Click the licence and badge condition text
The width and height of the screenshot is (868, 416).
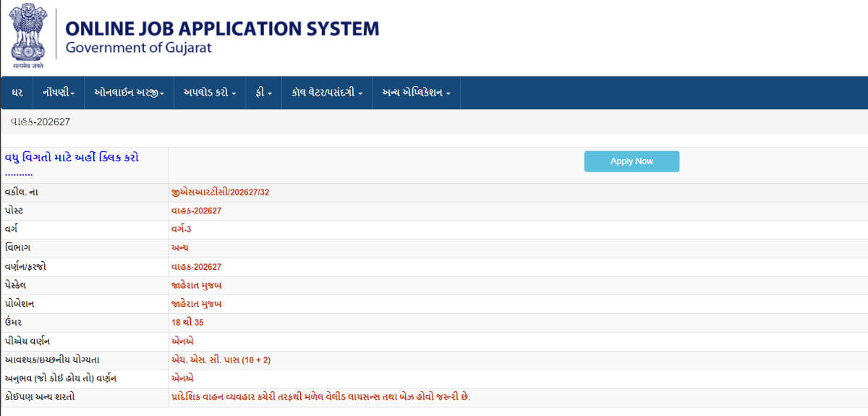pos(320,397)
